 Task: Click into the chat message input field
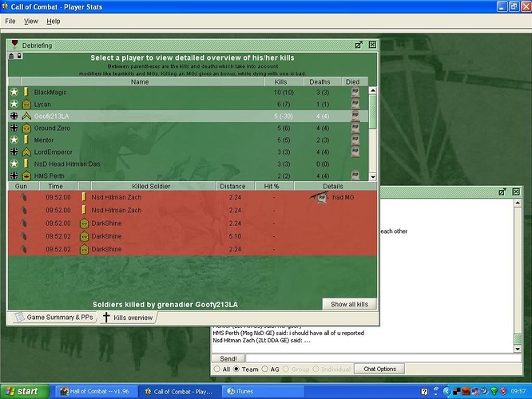click(383, 358)
